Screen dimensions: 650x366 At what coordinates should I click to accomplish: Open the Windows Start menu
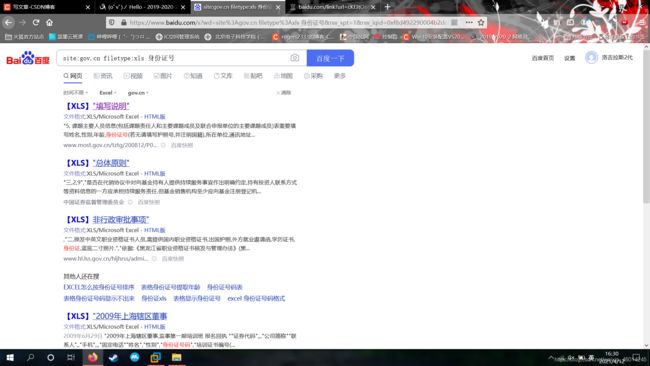click(10, 357)
